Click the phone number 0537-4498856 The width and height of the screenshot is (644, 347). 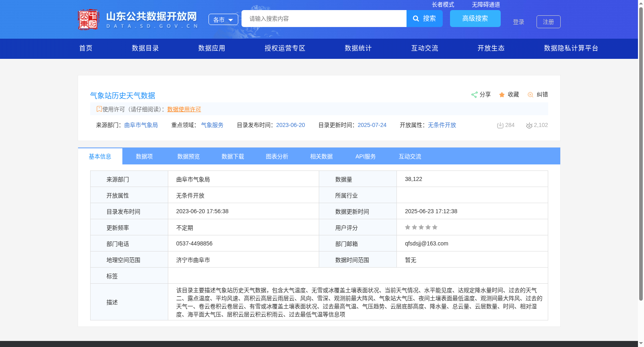click(194, 243)
